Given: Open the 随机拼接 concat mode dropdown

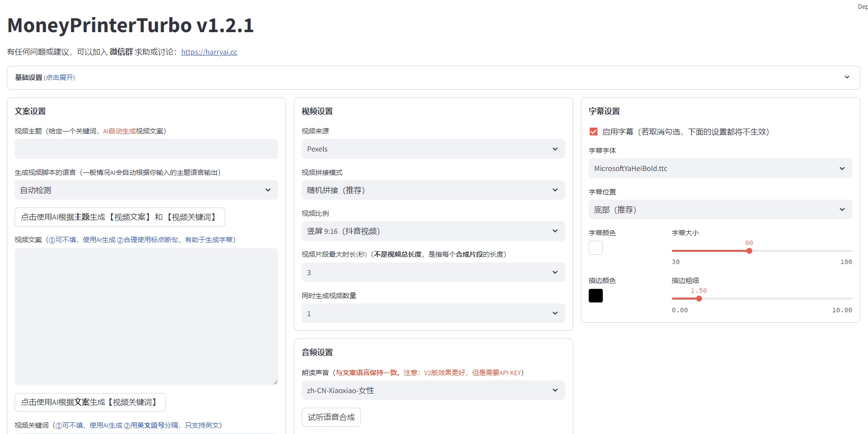Looking at the screenshot, I should [x=433, y=190].
